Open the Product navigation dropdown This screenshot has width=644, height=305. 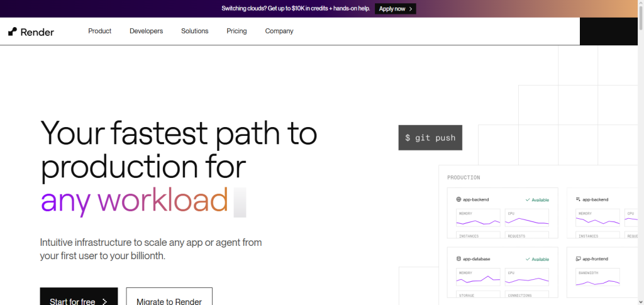coord(100,31)
